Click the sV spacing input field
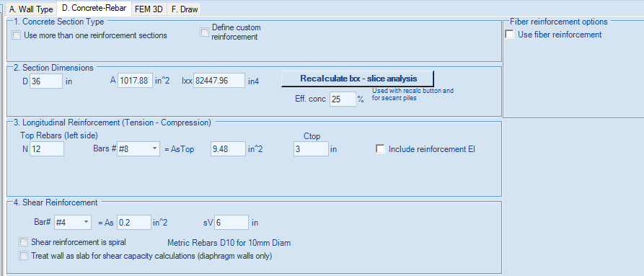The height and width of the screenshot is (276, 644). click(x=231, y=222)
